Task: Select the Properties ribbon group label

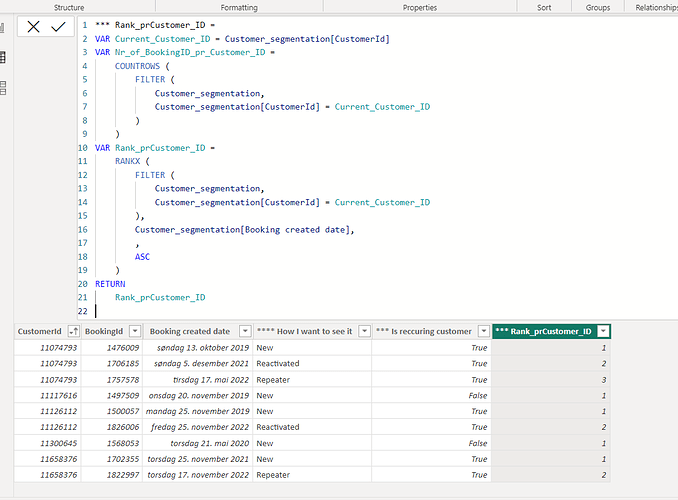Action: [420, 7]
